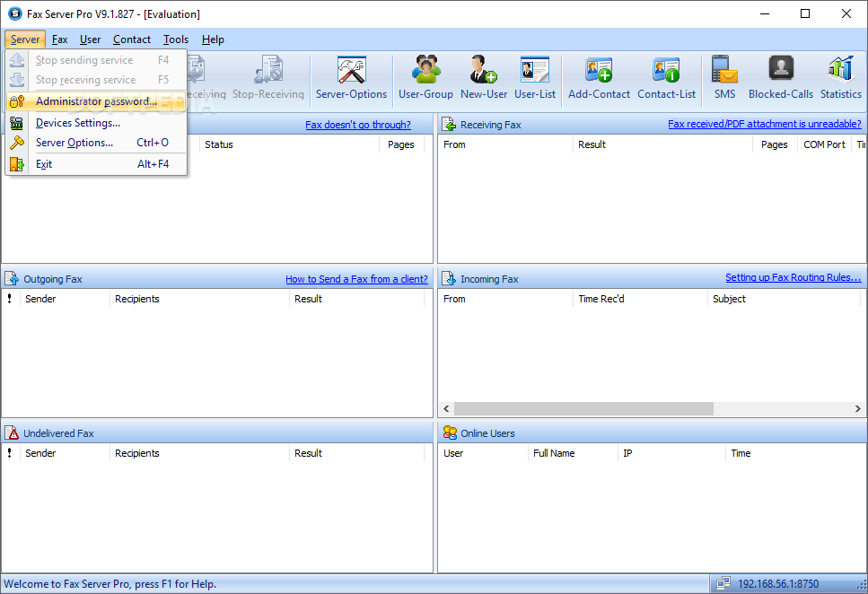Screen dimensions: 868x594
Task: Click the Outgoing Fax priority '!' column
Action: click(10, 299)
